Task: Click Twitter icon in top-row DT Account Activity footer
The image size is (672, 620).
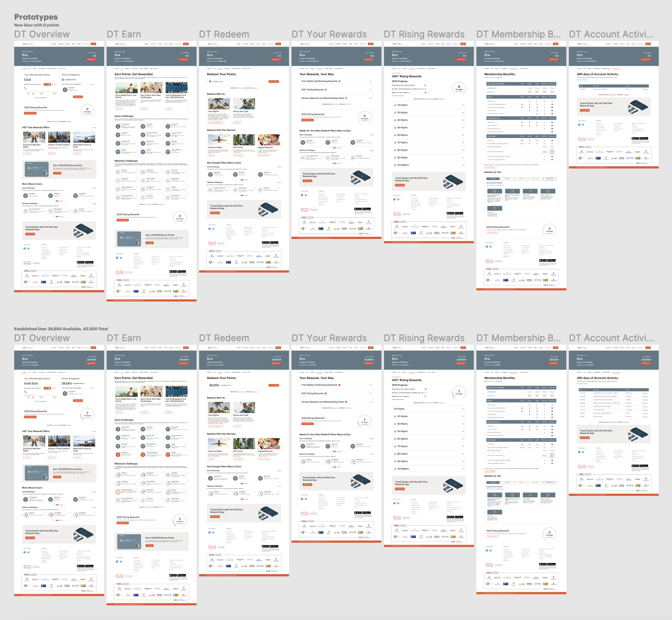Action: click(583, 125)
